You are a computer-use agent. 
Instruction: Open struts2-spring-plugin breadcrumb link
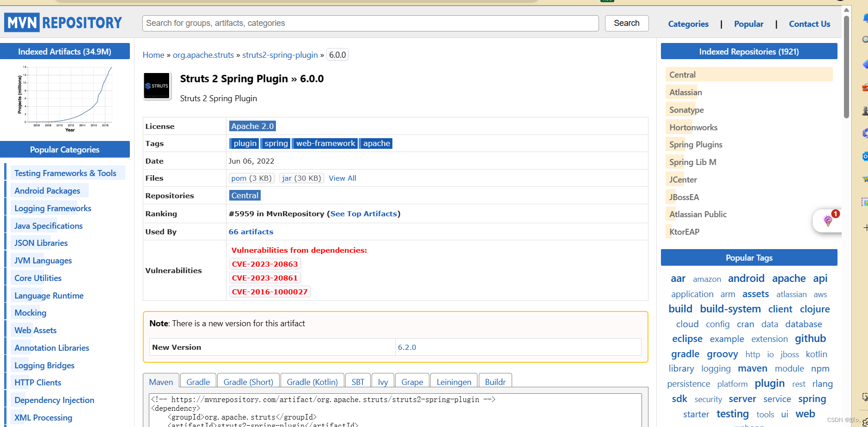click(280, 55)
